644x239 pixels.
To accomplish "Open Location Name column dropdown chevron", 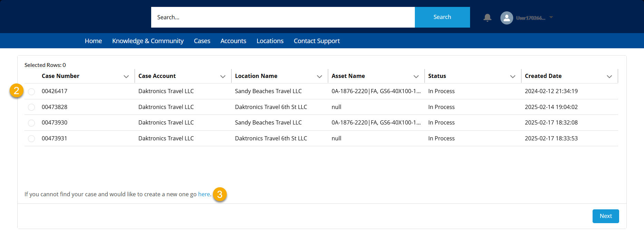I will click(320, 76).
